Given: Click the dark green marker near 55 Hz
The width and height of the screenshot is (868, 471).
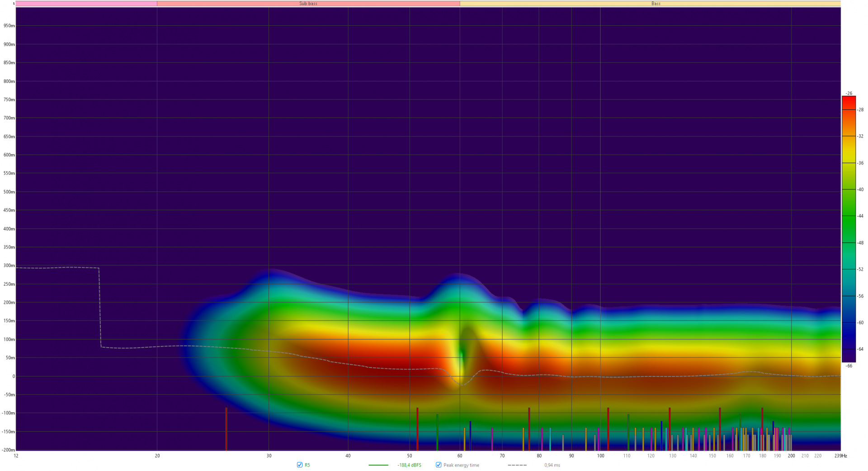Looking at the screenshot, I should click(437, 432).
